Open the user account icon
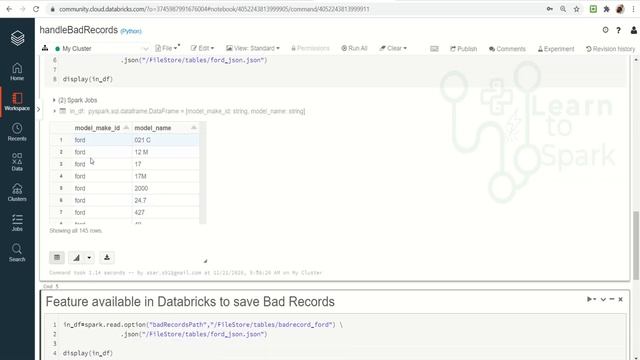Screen dimensions: 640x360 coord(633,30)
